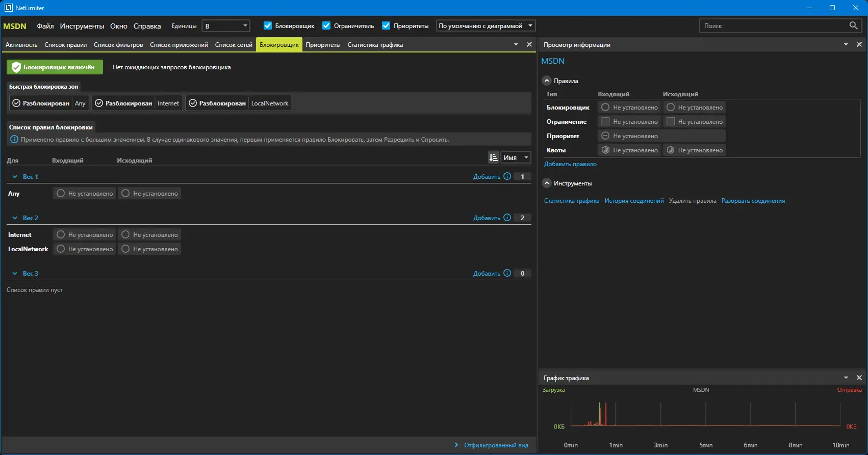Click the info icon in Вес 3 row
Screen dimensions: 868x455
click(x=507, y=273)
